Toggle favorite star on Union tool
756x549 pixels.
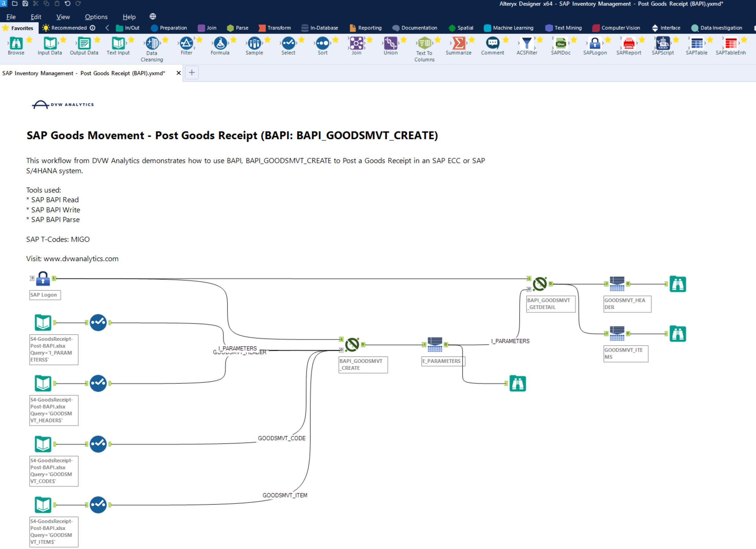(x=404, y=40)
